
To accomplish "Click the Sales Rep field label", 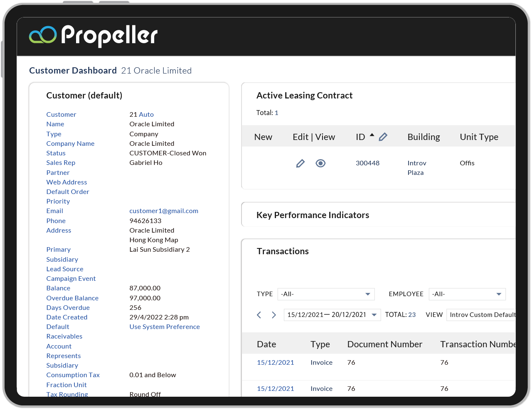I will click(61, 162).
